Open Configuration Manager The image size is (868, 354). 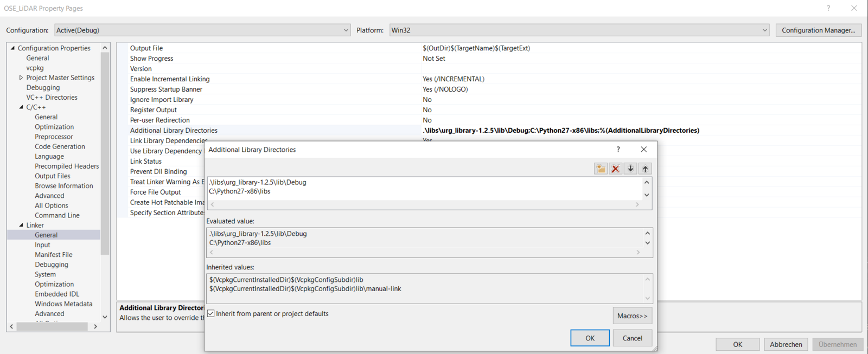(x=818, y=30)
